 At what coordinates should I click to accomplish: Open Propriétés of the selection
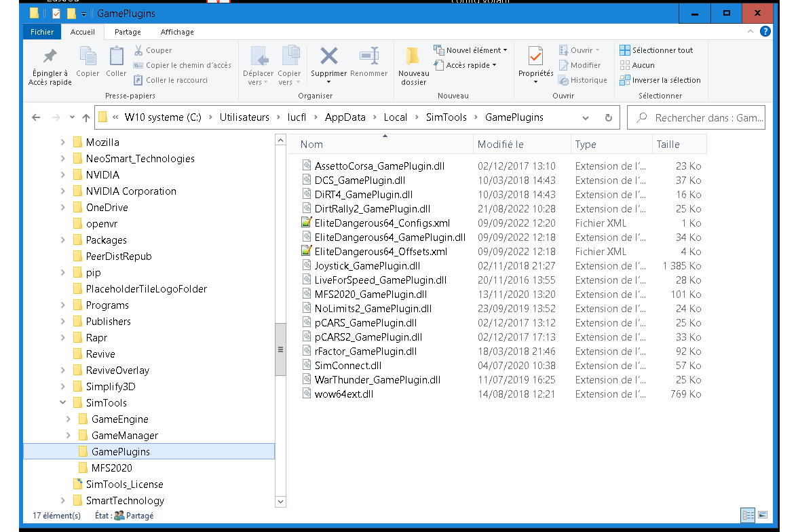pyautogui.click(x=536, y=64)
